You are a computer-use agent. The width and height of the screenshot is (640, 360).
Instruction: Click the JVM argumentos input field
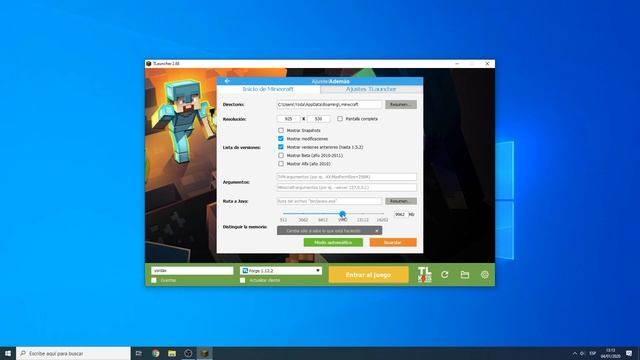[x=347, y=177]
